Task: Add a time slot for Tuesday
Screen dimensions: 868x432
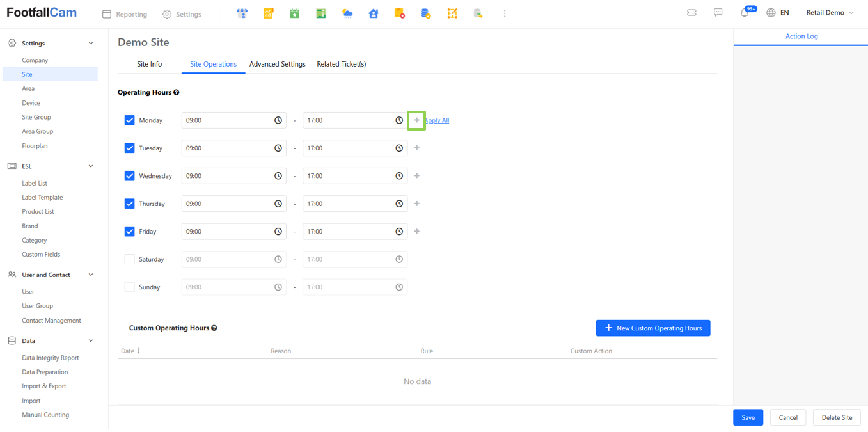Action: (x=417, y=148)
